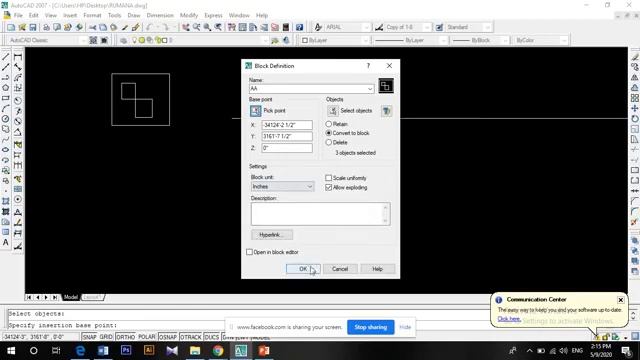Open the block Name dropdown
This screenshot has height=360, width=640.
369,89
